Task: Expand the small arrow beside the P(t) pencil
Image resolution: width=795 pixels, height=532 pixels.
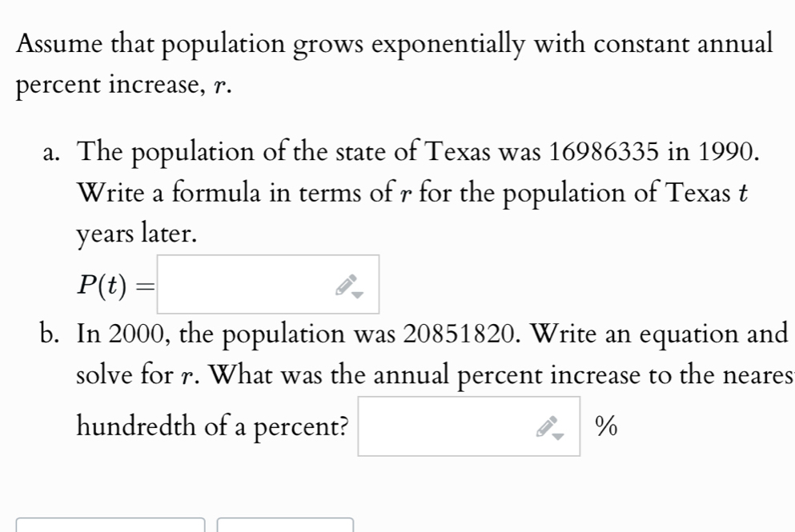Action: pyautogui.click(x=358, y=294)
